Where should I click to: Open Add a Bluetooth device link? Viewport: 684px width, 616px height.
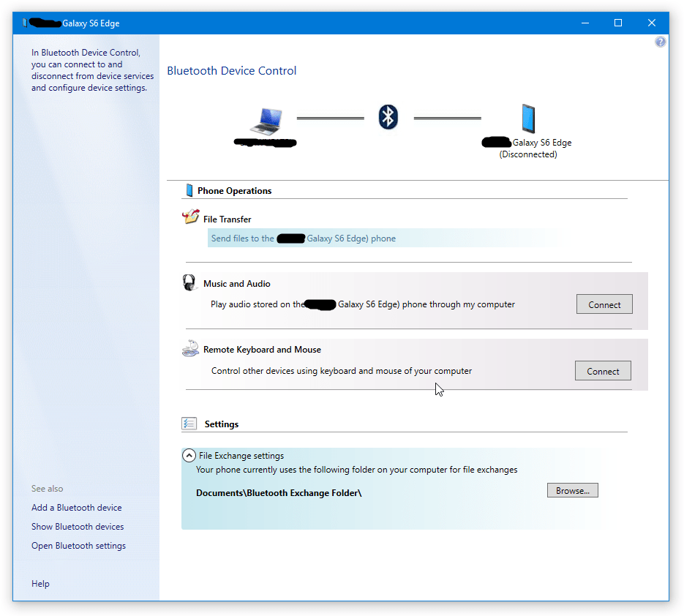click(x=76, y=508)
